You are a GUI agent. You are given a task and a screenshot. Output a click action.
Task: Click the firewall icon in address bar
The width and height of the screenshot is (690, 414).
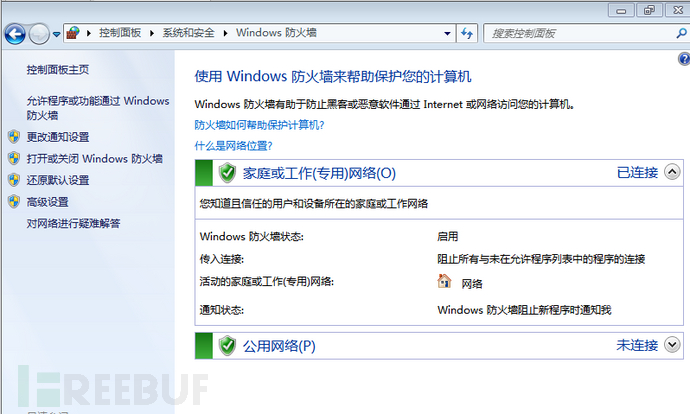pyautogui.click(x=73, y=33)
